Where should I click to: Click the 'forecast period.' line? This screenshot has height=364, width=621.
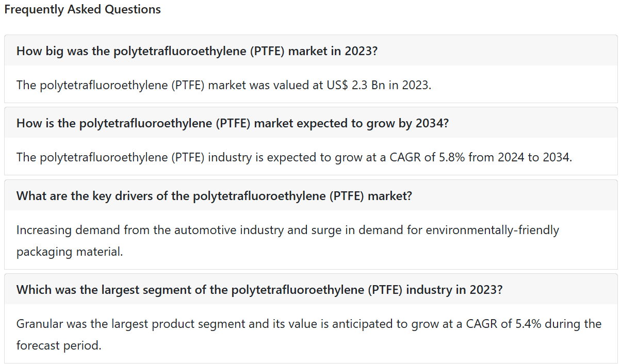59,345
